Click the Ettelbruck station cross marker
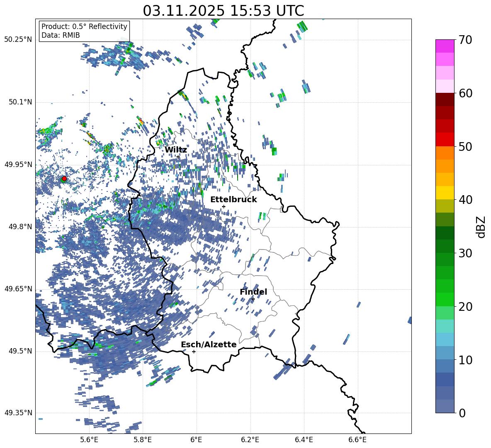This screenshot has width=491, height=448. [224, 206]
